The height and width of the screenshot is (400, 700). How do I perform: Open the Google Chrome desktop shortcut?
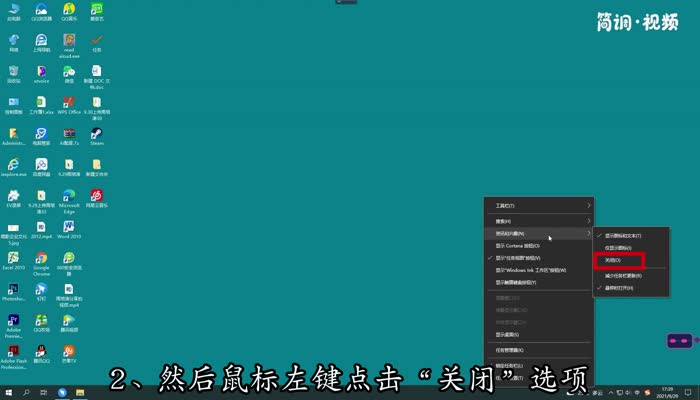41,259
